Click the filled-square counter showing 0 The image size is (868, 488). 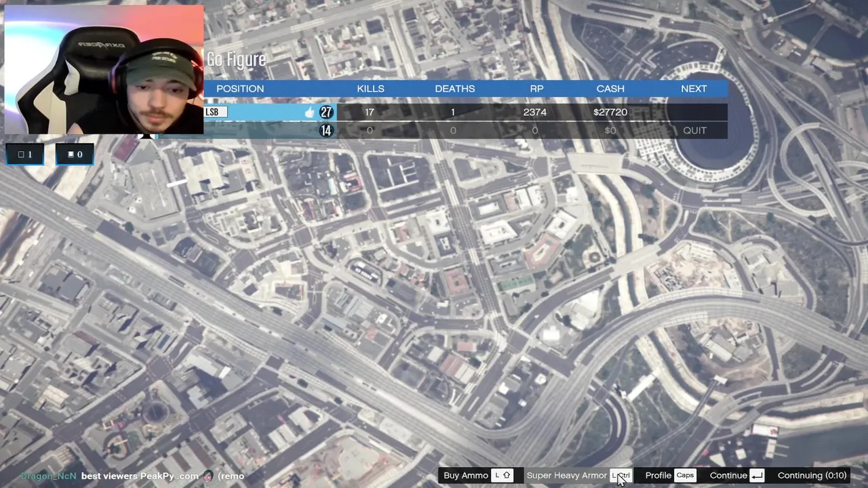pyautogui.click(x=75, y=155)
